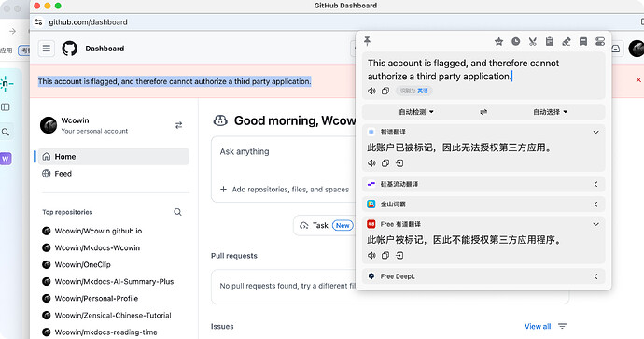
Task: Click the detected language tag 英语
Action: coord(423,91)
